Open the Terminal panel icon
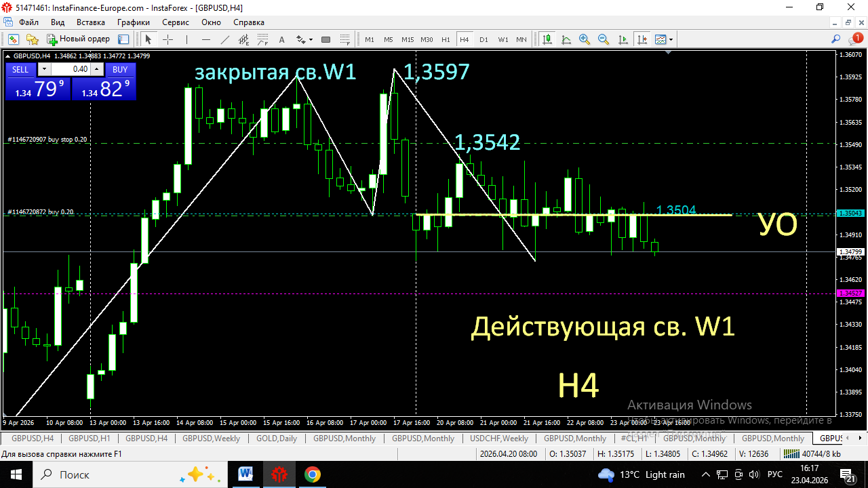868x488 pixels. tap(124, 39)
